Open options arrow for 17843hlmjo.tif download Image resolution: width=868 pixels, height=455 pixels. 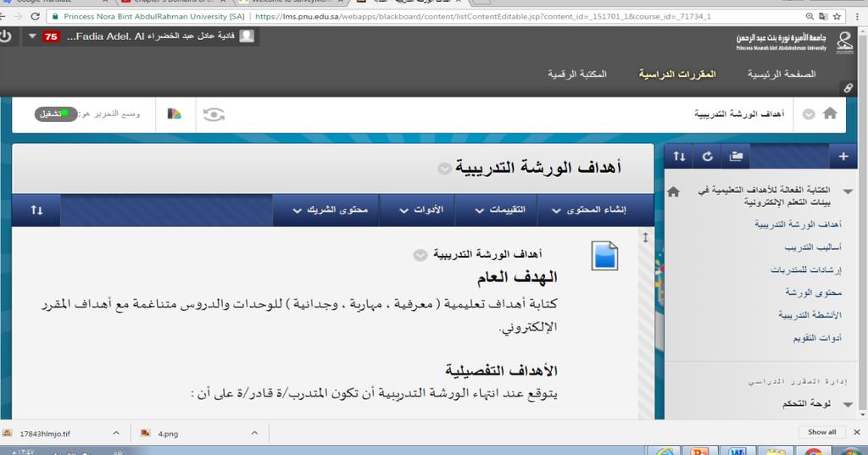click(116, 433)
